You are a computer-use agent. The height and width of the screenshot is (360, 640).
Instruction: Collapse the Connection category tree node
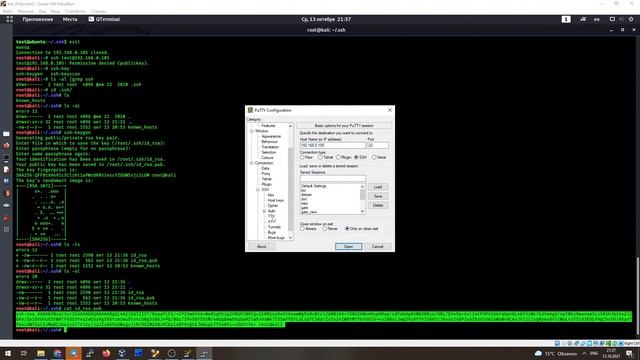(x=252, y=163)
